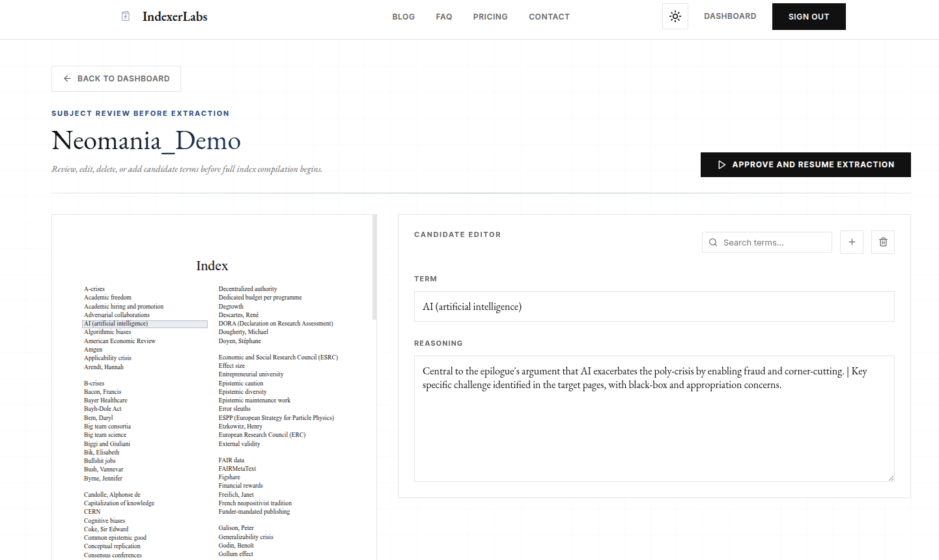
Task: Select 'Academic freedom' index entry
Action: pyautogui.click(x=107, y=298)
